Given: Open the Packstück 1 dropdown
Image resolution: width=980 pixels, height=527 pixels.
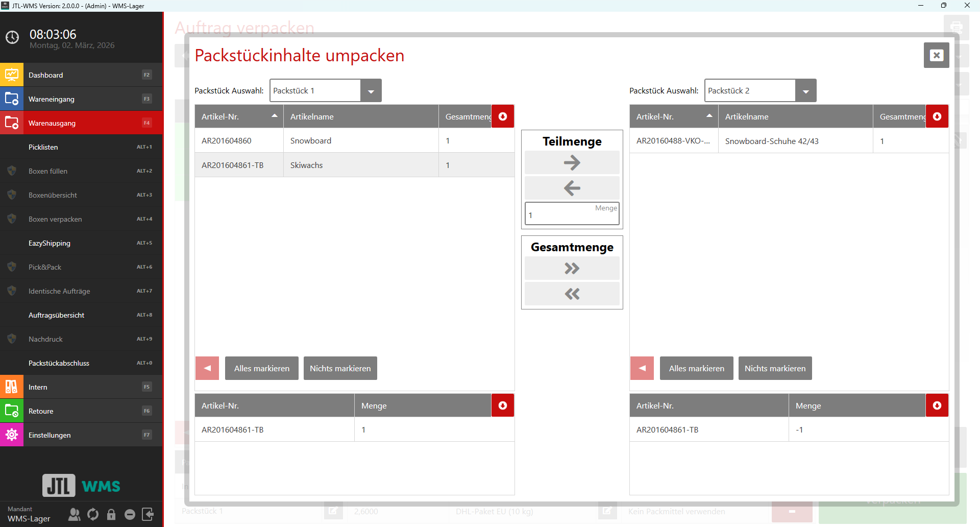Looking at the screenshot, I should (x=371, y=91).
